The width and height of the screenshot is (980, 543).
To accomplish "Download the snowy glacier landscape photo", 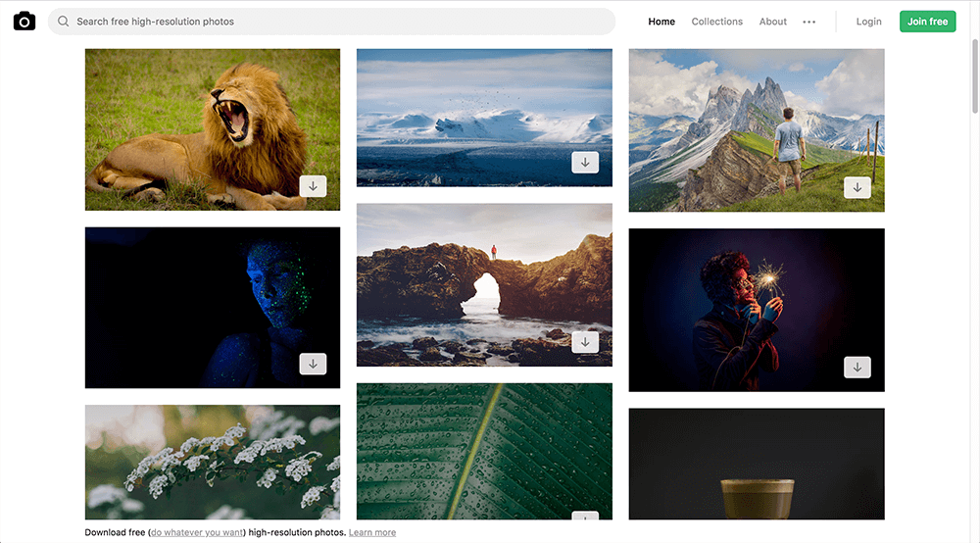I will 585,163.
